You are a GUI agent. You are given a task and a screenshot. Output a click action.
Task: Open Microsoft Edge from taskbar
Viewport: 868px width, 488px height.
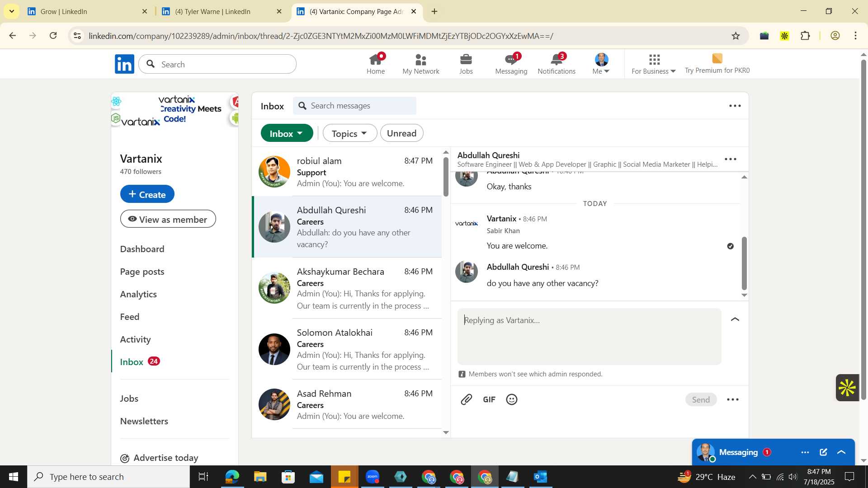tap(232, 477)
